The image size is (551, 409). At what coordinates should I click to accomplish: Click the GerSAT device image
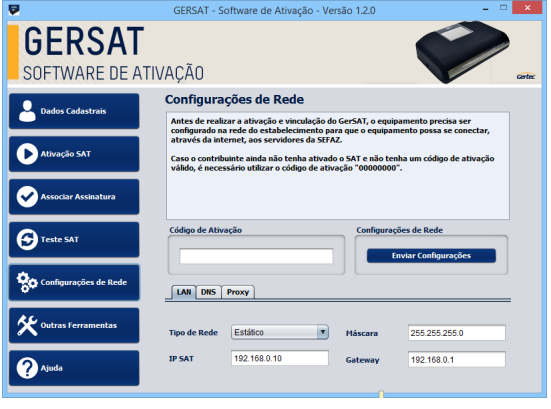coord(463,51)
